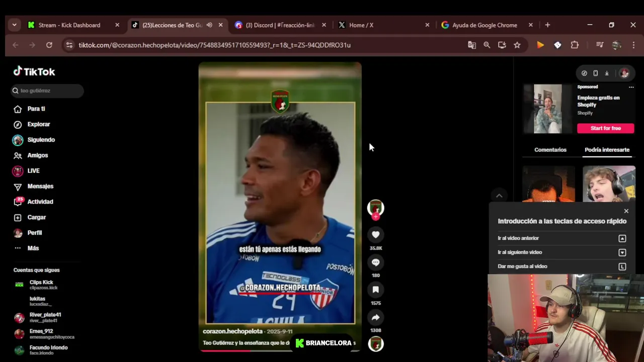Share the video via arrow icon
This screenshot has height=362, width=644.
pos(375,317)
